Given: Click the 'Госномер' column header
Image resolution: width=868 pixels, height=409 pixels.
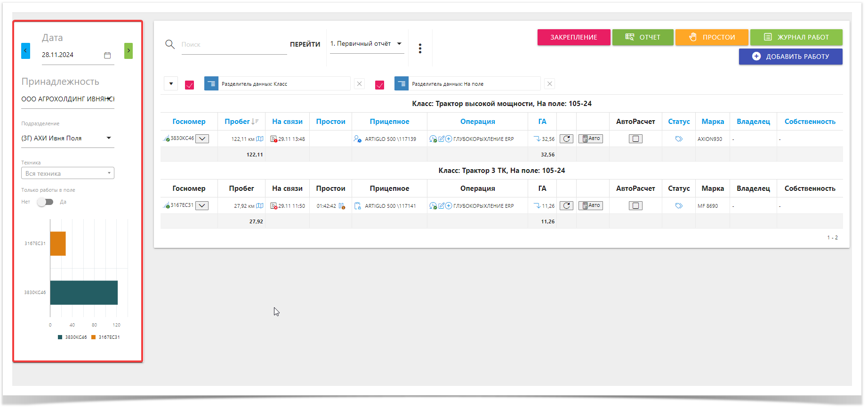Looking at the screenshot, I should (x=189, y=122).
